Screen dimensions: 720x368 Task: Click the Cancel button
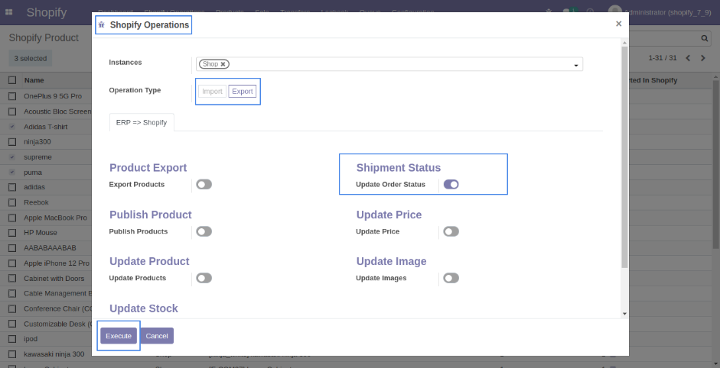pos(157,336)
